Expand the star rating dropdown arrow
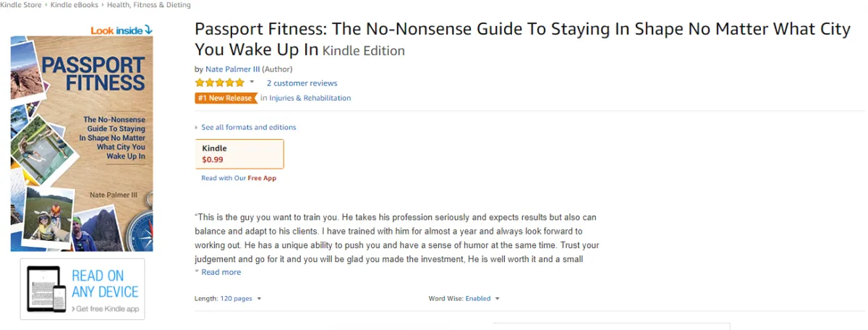This screenshot has width=868, height=330. coord(252,82)
